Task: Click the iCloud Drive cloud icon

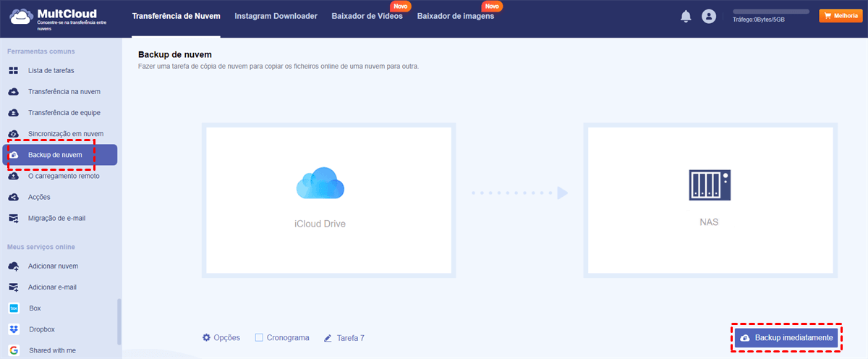Action: 320,182
